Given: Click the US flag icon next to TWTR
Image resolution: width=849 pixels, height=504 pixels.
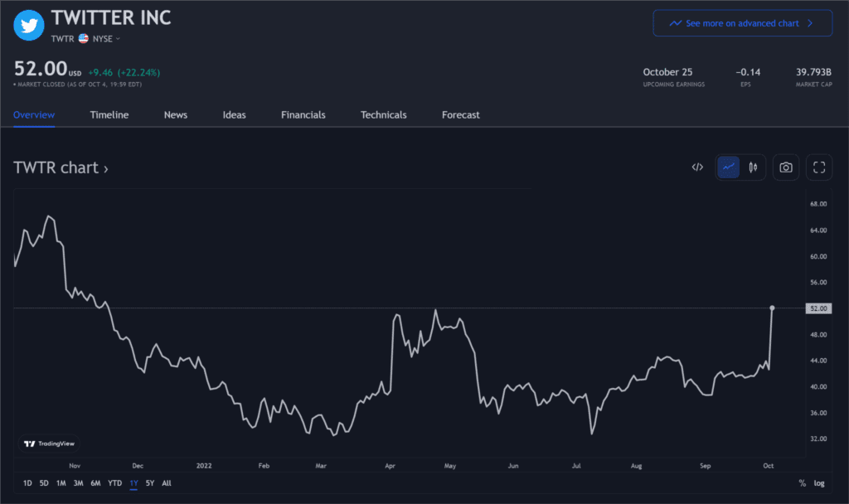Looking at the screenshot, I should (x=84, y=38).
